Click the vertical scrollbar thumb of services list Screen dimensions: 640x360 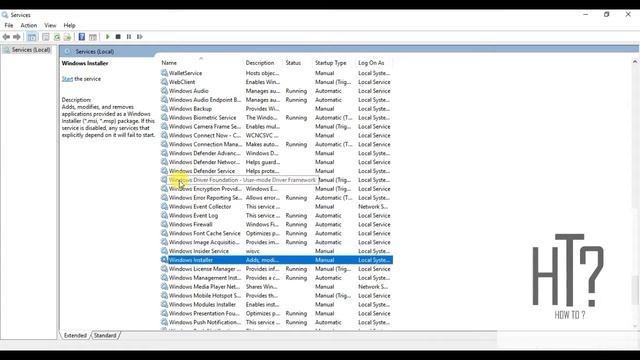635,291
